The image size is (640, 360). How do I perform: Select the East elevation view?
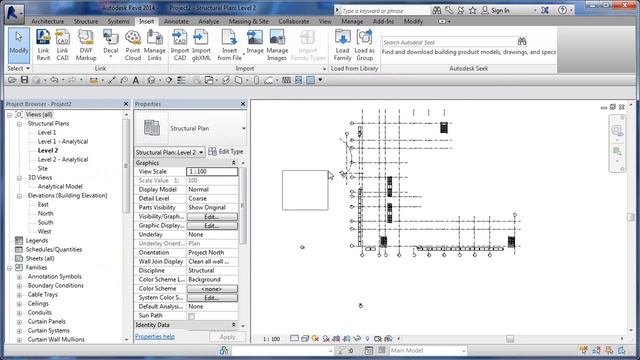43,204
